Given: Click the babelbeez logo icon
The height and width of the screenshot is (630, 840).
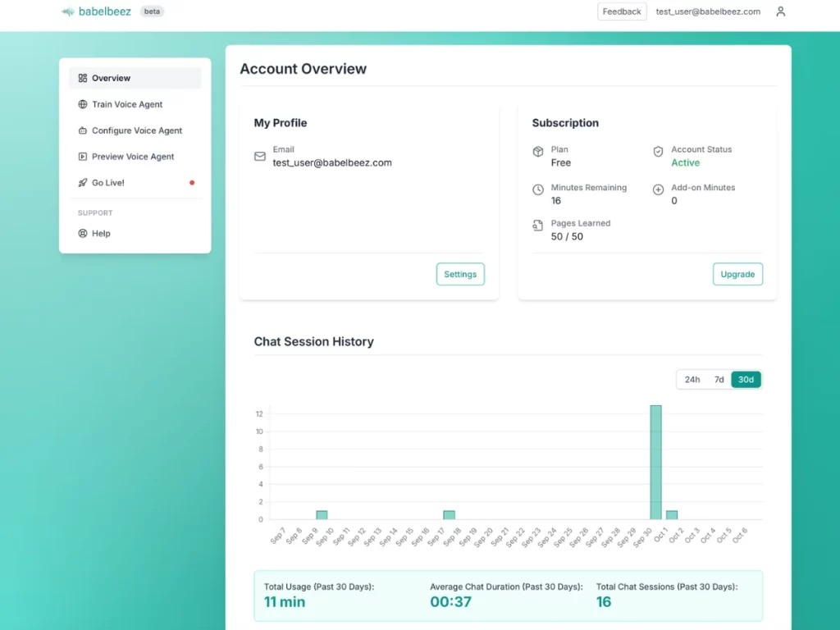Looking at the screenshot, I should (x=67, y=11).
